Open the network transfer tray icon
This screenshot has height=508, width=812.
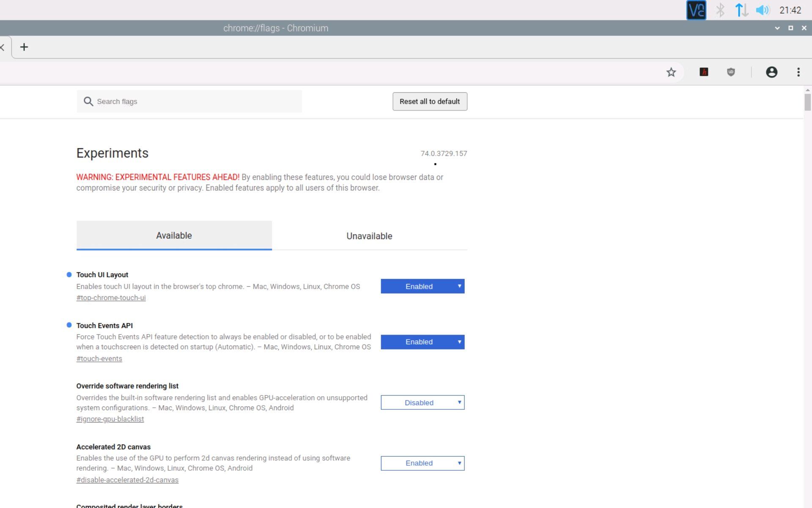coord(742,10)
